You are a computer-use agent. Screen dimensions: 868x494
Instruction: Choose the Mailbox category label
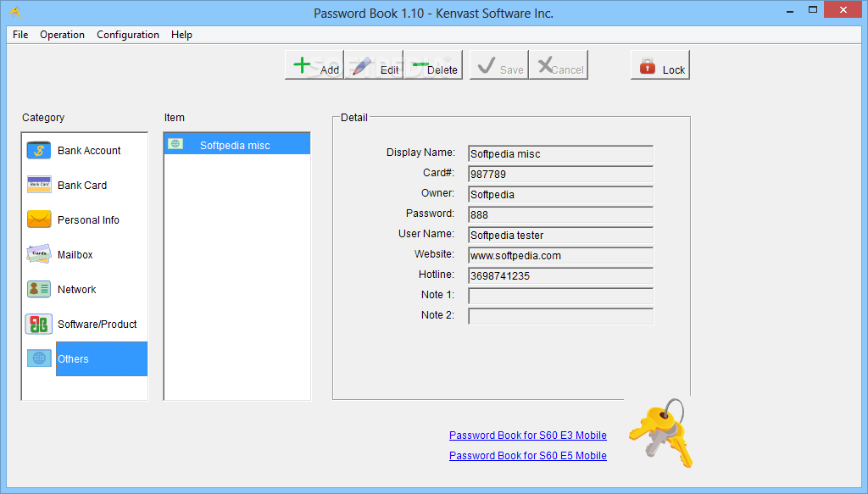pos(75,255)
